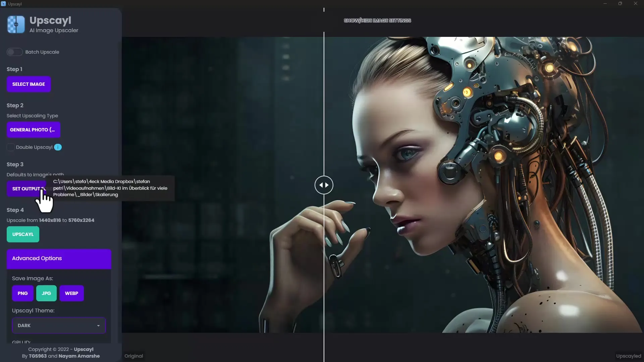
Task: Click the before/after comparison slider icon
Action: pos(324,185)
